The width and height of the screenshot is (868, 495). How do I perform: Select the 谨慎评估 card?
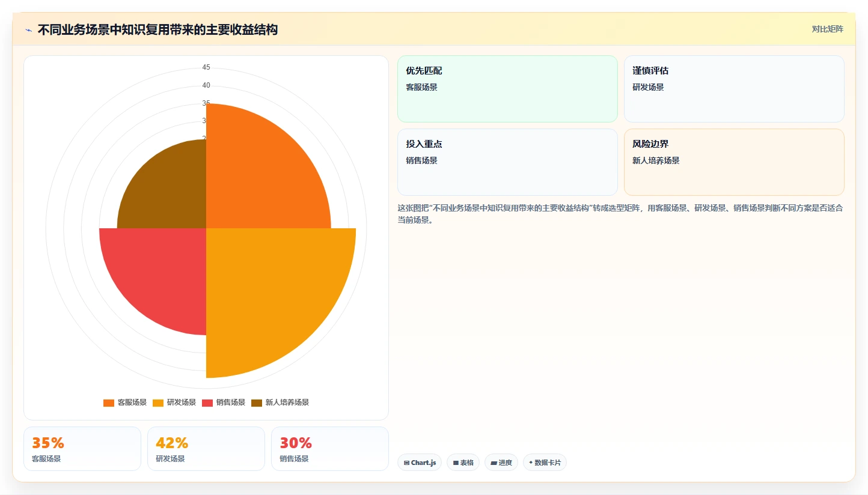pyautogui.click(x=734, y=89)
